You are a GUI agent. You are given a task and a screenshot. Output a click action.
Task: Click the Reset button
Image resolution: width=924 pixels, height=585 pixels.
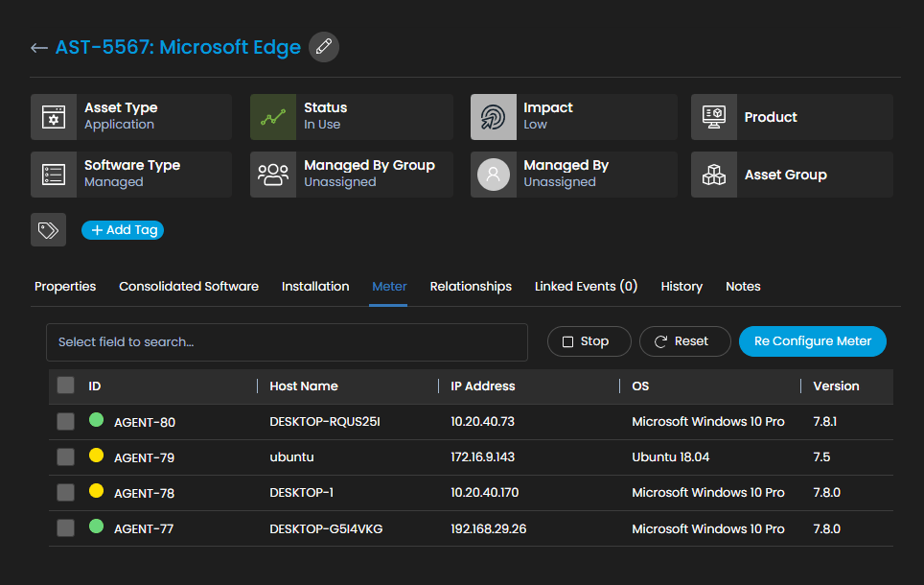(684, 341)
